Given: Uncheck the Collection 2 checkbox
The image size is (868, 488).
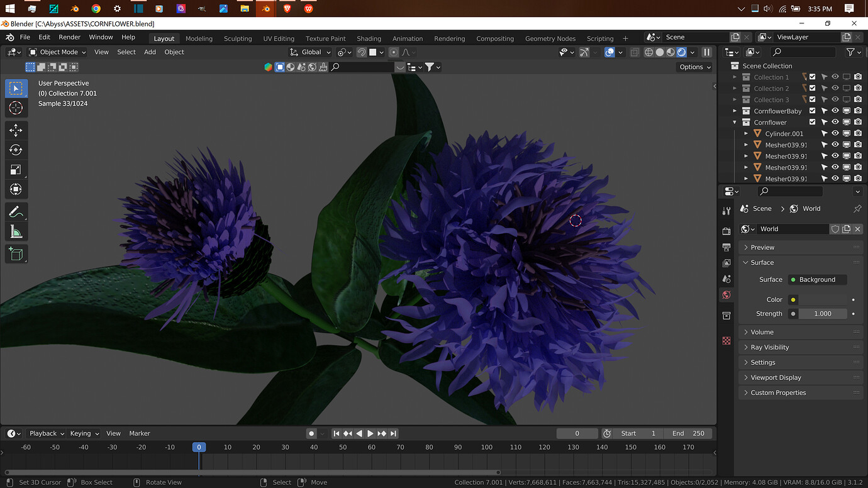Looking at the screenshot, I should pos(811,88).
